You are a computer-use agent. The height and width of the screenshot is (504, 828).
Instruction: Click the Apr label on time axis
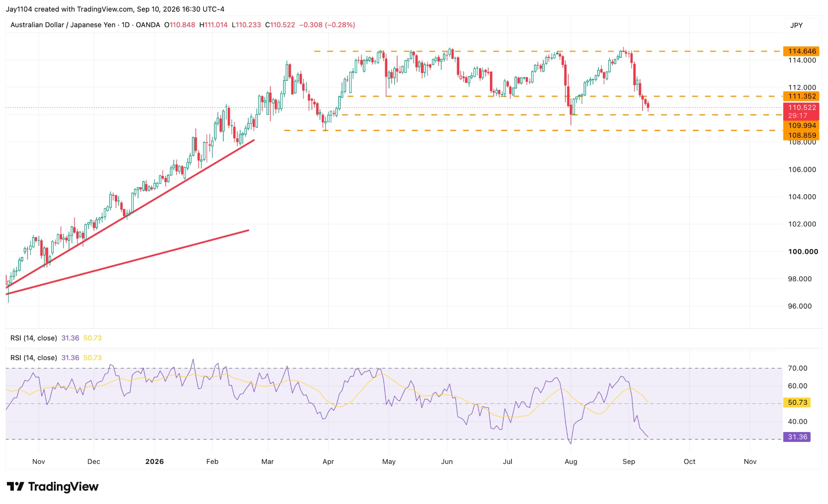coord(328,462)
